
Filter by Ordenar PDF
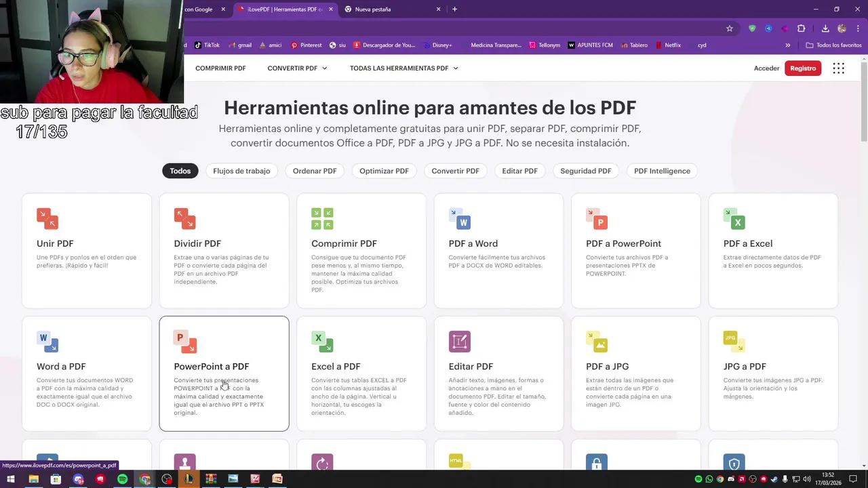pyautogui.click(x=315, y=171)
